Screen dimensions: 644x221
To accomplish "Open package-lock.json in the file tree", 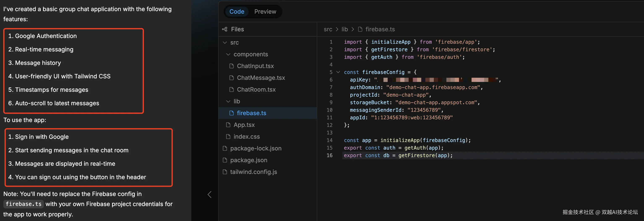I will click(256, 148).
